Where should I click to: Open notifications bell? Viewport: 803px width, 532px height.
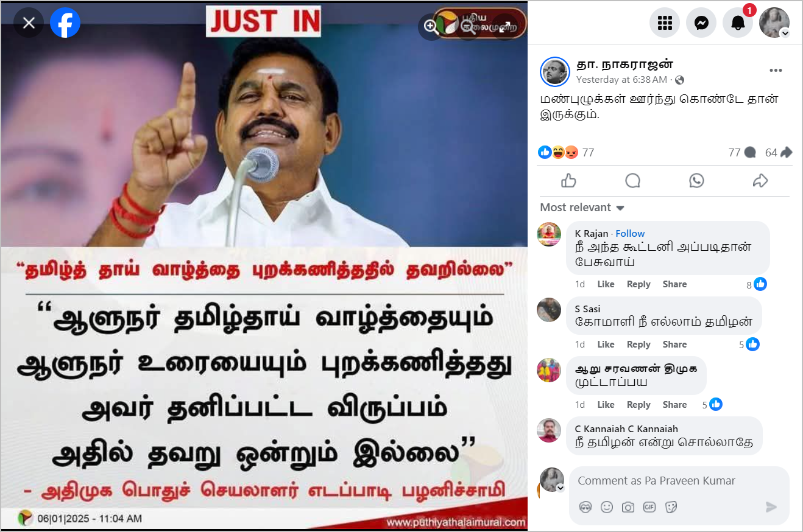pos(738,23)
